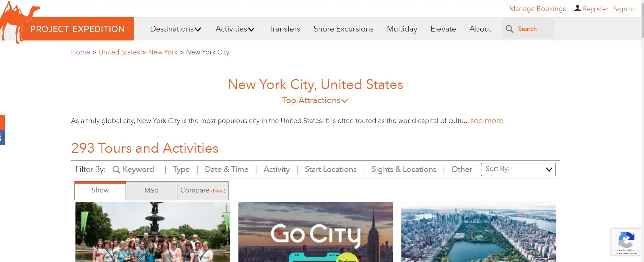The width and height of the screenshot is (644, 262).
Task: Expand the Destinations dropdown menu
Action: (176, 29)
